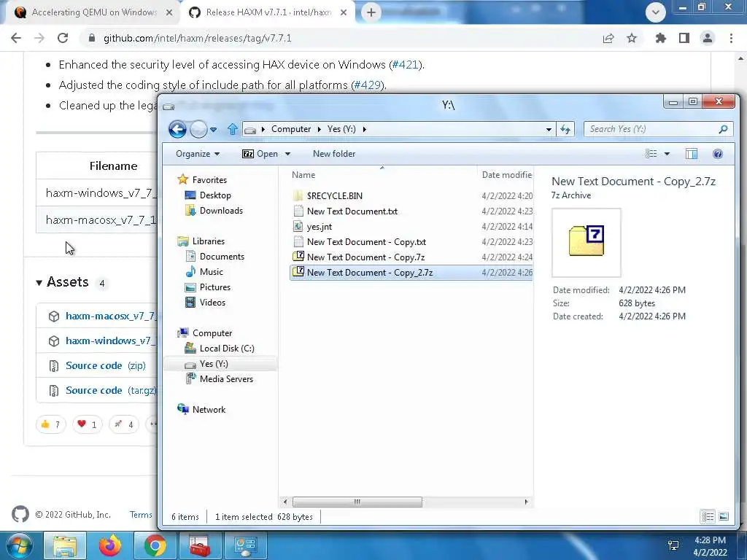The width and height of the screenshot is (747, 560).
Task: Select the $RECYCLE.BIN folder
Action: [334, 195]
